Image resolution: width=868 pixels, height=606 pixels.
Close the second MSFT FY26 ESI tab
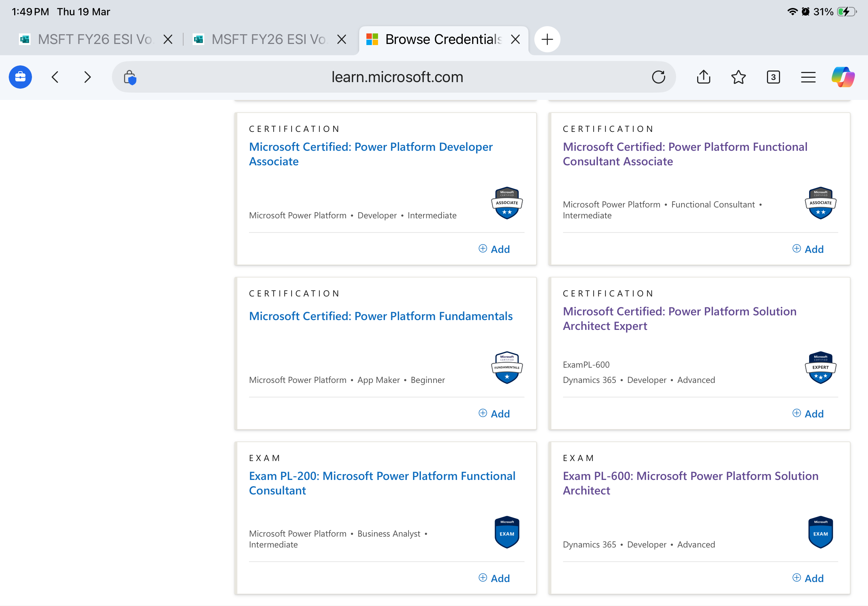(x=341, y=39)
